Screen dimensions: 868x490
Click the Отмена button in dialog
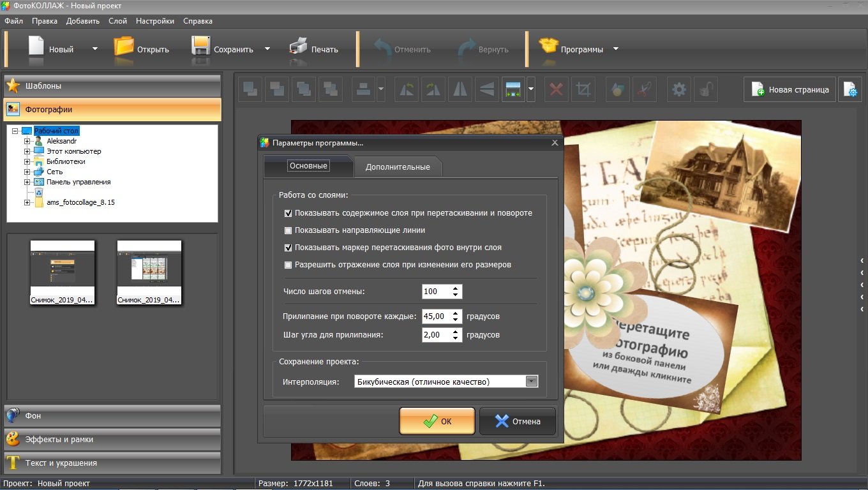(517, 421)
